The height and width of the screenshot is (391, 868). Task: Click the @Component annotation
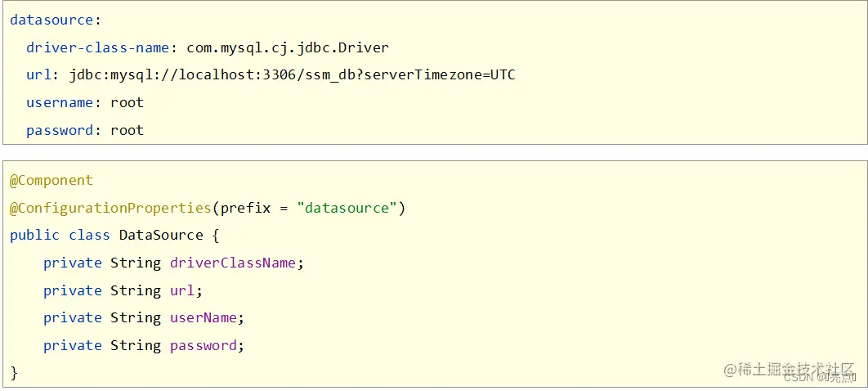pos(51,181)
